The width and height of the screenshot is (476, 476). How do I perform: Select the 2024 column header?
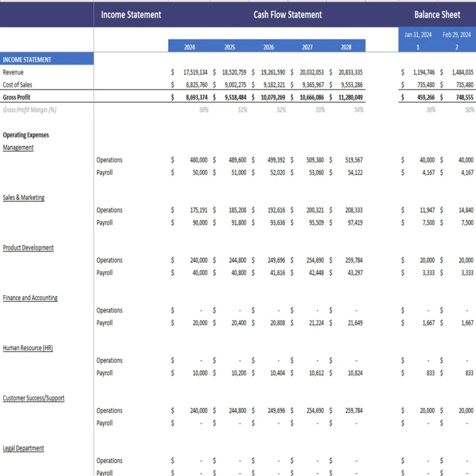tap(189, 46)
